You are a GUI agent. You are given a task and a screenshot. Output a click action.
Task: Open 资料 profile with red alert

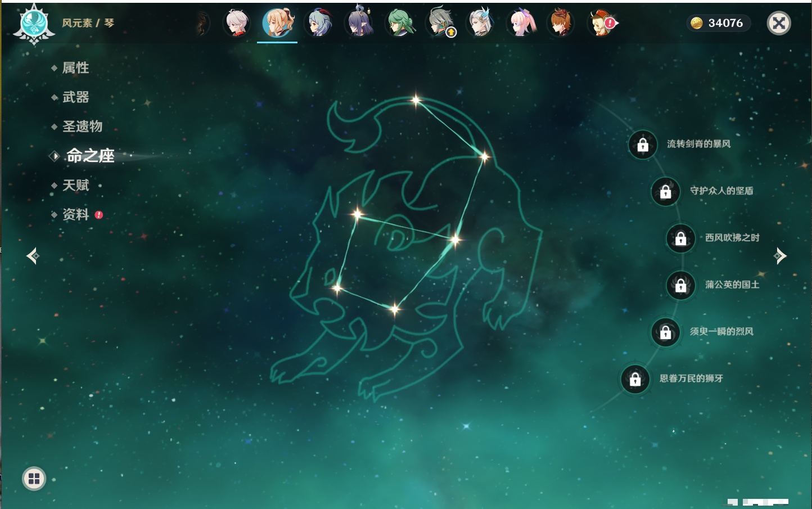75,214
